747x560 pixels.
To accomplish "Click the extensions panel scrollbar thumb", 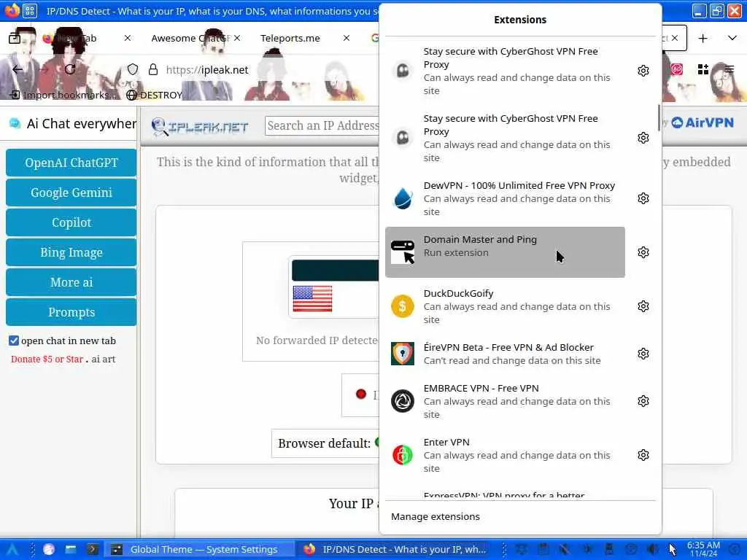I will pos(659,117).
